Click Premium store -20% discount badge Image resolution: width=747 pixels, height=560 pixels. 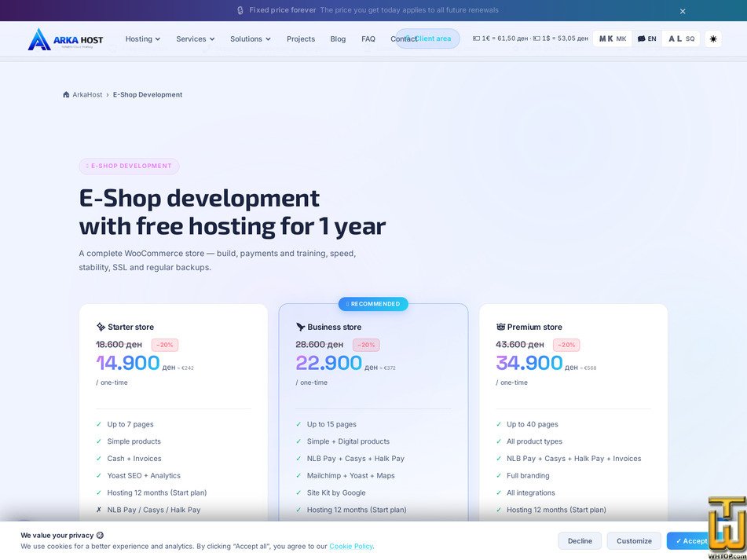click(566, 345)
